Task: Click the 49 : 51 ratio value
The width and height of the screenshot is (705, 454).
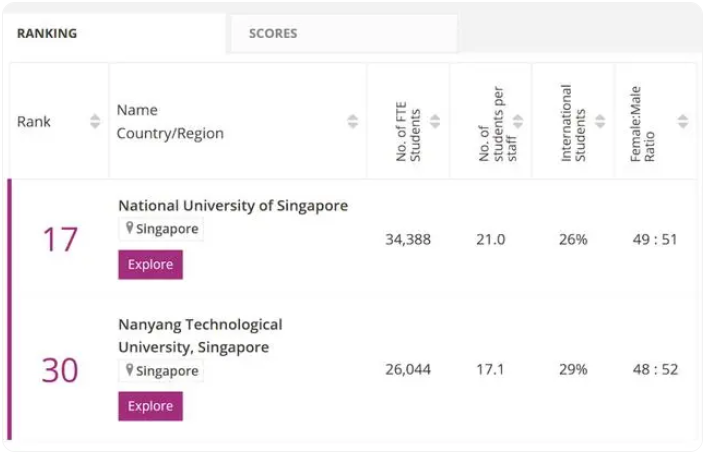Action: (x=655, y=240)
